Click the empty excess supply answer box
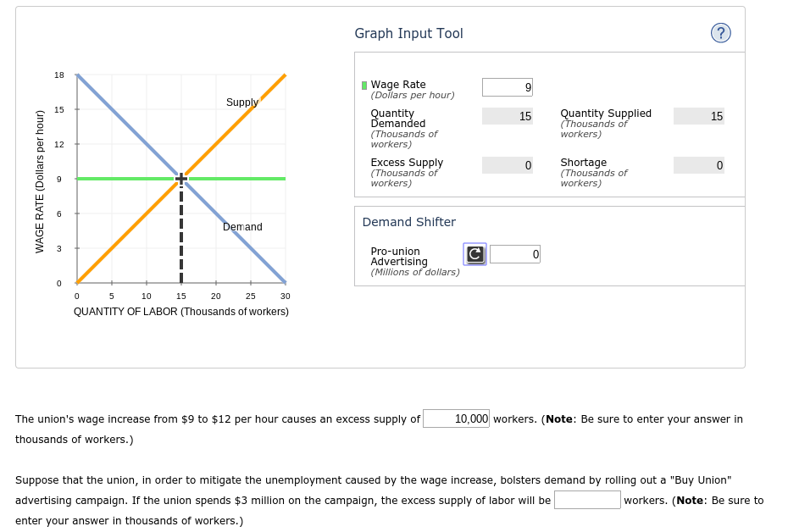This screenshot has width=788, height=532. [586, 500]
